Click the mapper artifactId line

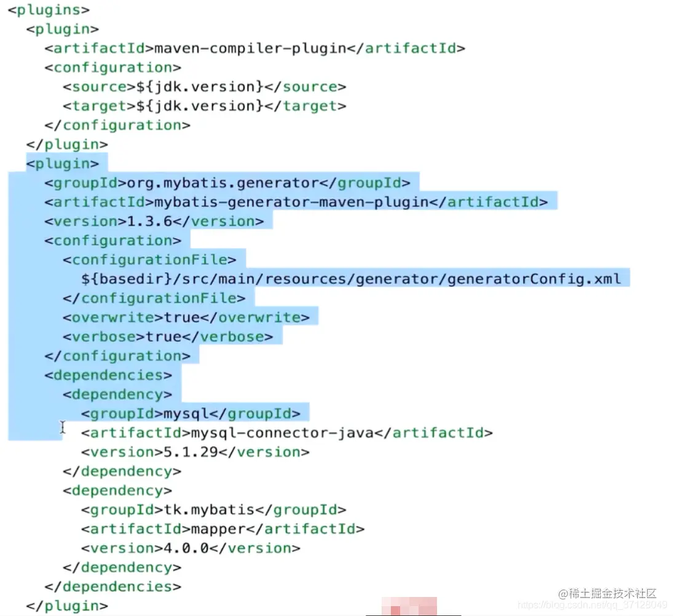click(222, 529)
